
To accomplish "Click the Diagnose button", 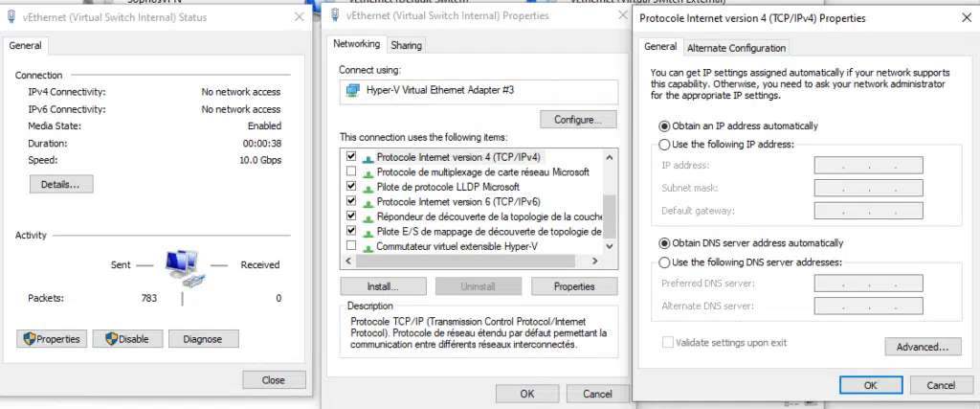I will (x=203, y=339).
